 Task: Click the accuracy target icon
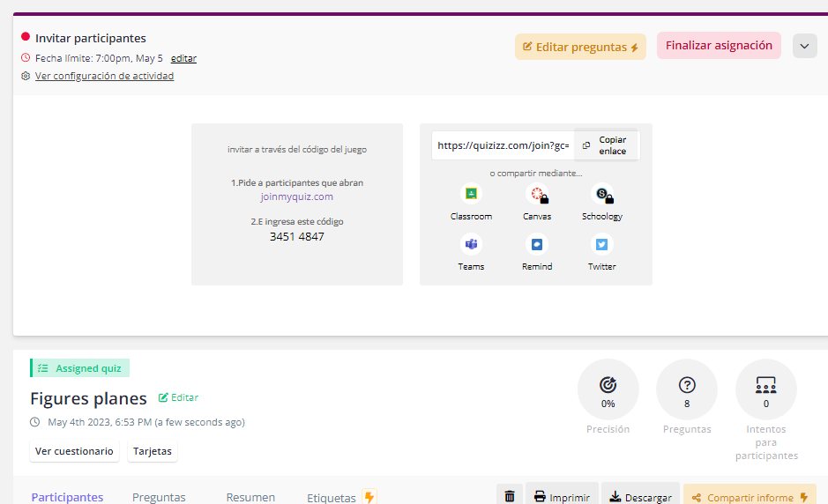point(608,386)
